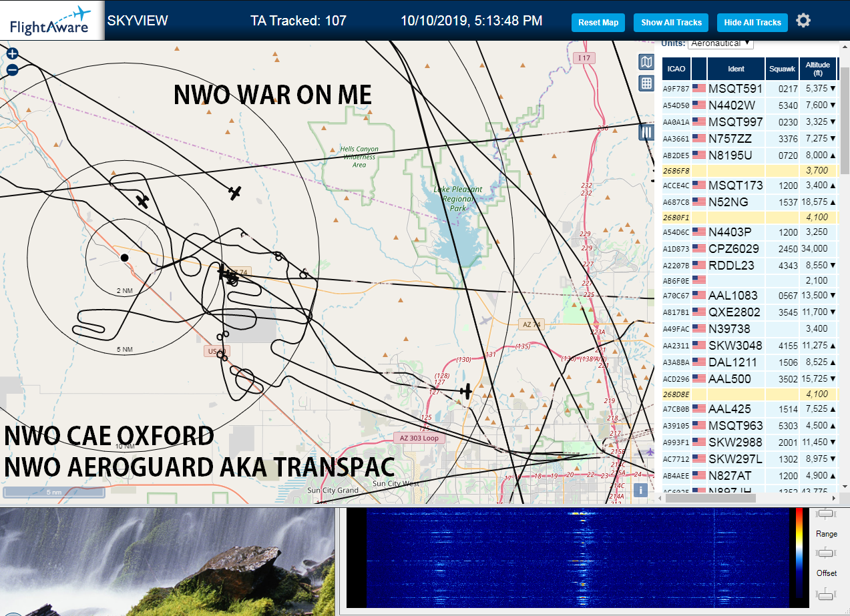Click the 10/10/2019 date and time display
Screen dimensions: 850x616
coord(471,21)
